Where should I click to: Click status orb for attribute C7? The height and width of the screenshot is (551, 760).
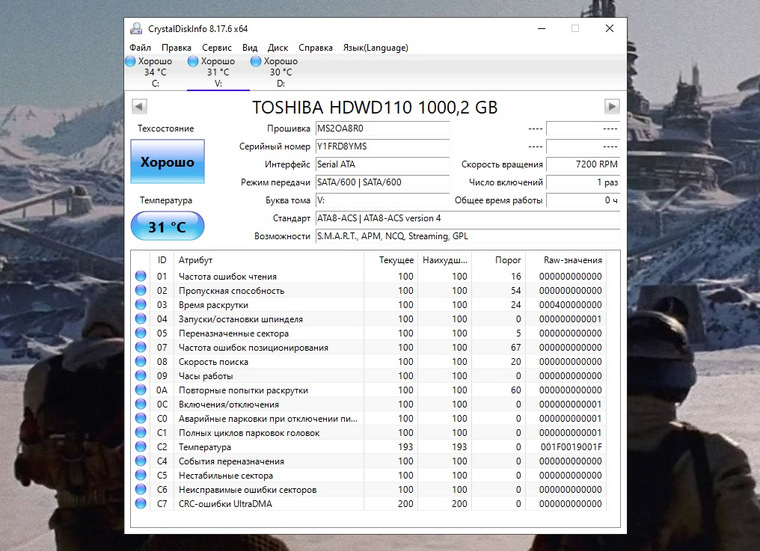tap(141, 504)
